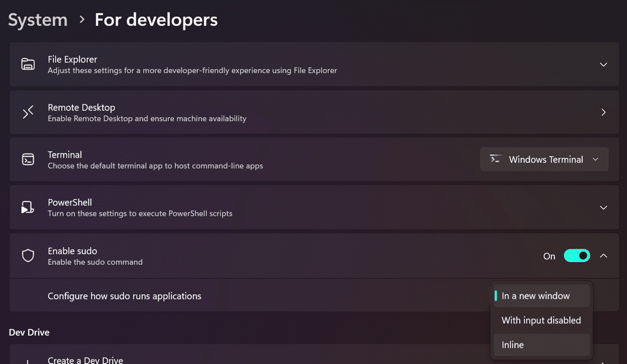
Task: Go back to System via breadcrumb
Action: tap(38, 20)
